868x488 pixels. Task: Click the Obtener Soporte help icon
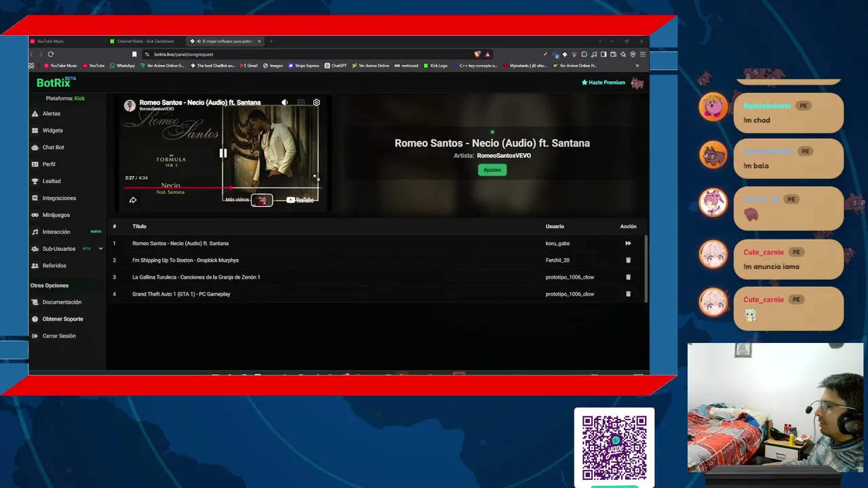pyautogui.click(x=35, y=319)
